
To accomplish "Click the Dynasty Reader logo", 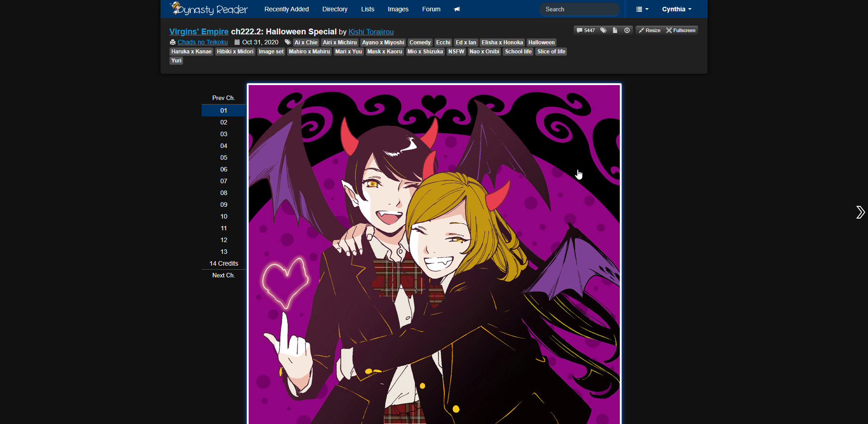I will point(209,9).
